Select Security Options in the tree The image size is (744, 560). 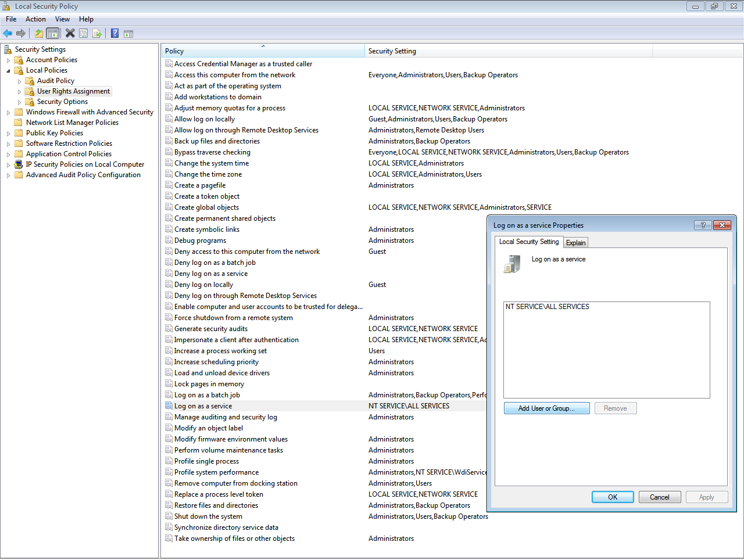[x=62, y=102]
